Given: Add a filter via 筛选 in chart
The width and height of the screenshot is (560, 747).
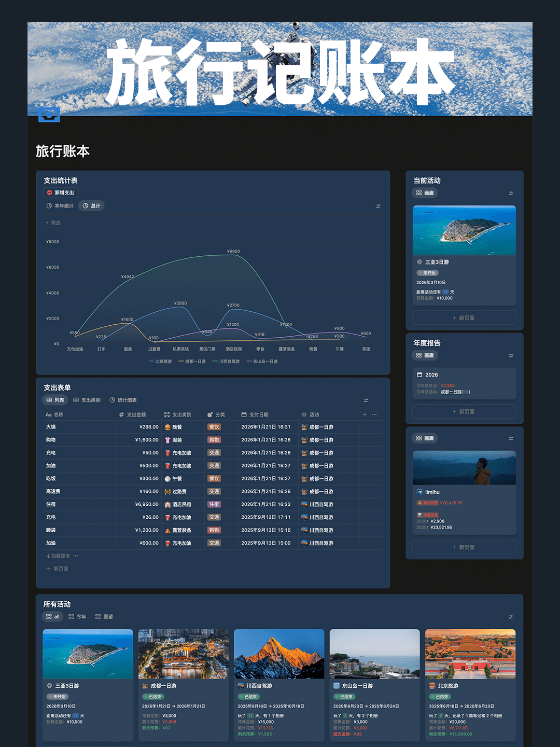Looking at the screenshot, I should tap(53, 223).
